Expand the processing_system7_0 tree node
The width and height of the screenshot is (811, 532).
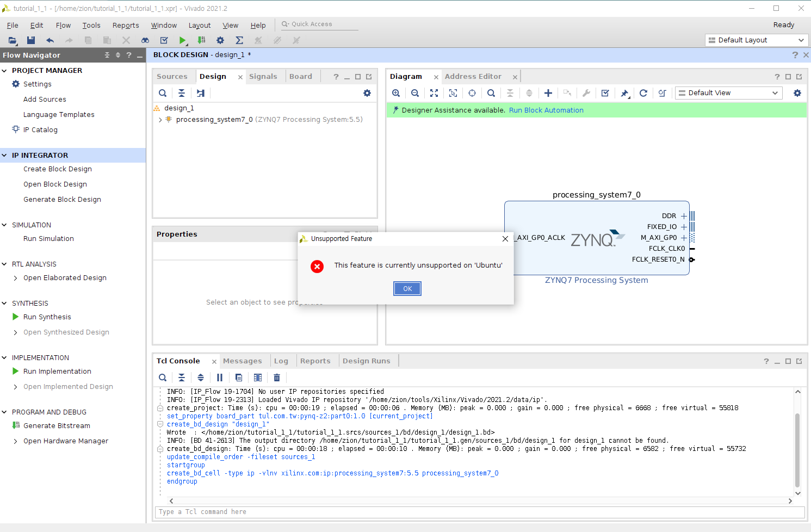(x=160, y=120)
